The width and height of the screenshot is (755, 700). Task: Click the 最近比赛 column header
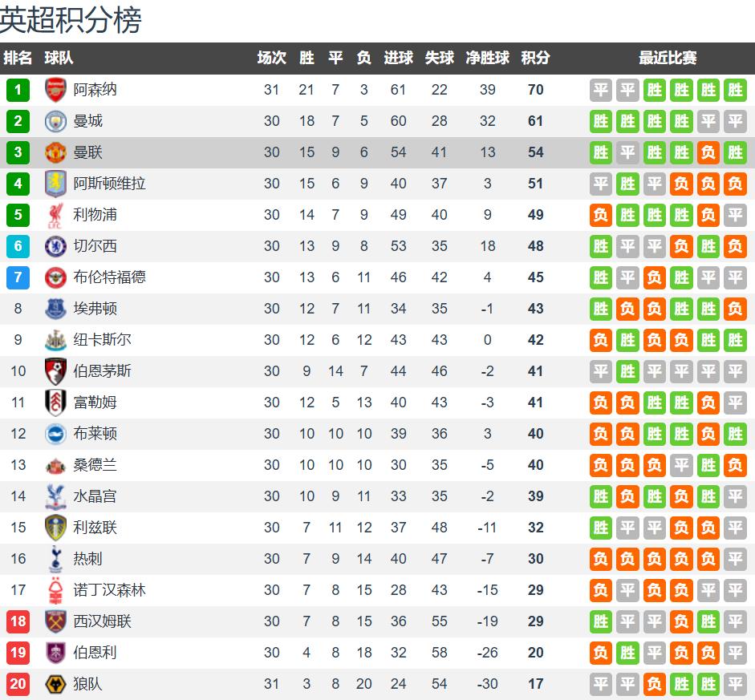[668, 58]
